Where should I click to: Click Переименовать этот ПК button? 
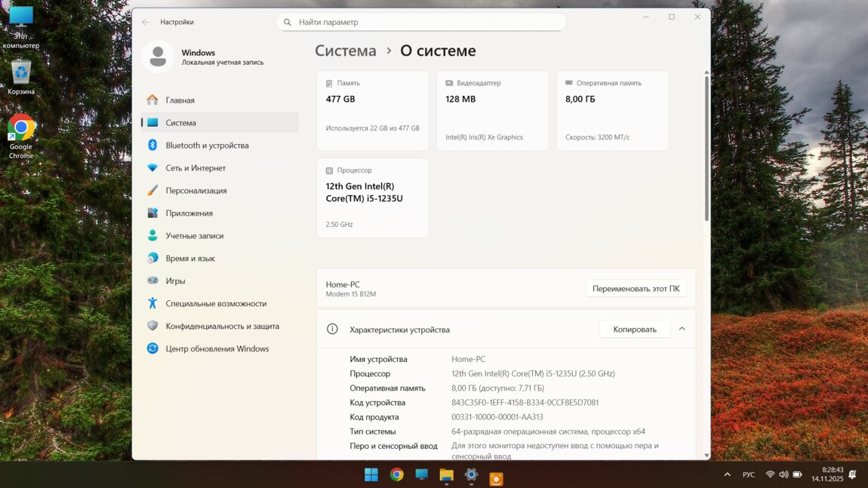[x=636, y=288]
